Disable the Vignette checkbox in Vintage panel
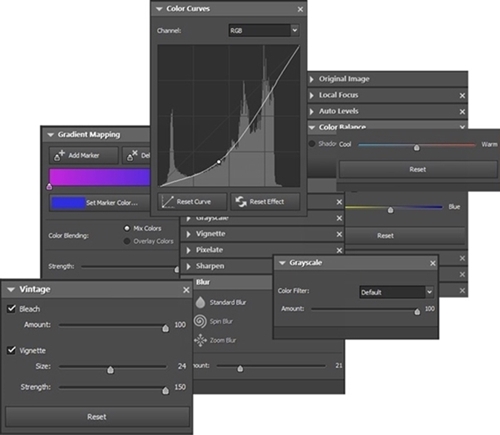 point(12,350)
